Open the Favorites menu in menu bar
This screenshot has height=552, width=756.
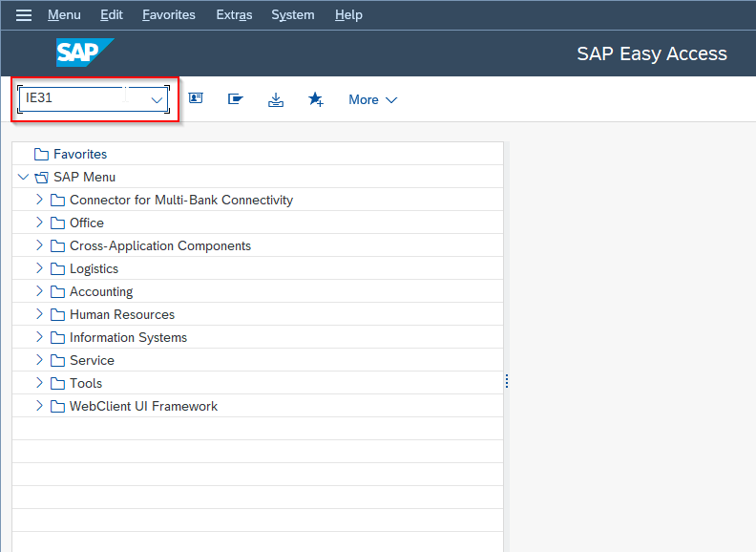(169, 15)
